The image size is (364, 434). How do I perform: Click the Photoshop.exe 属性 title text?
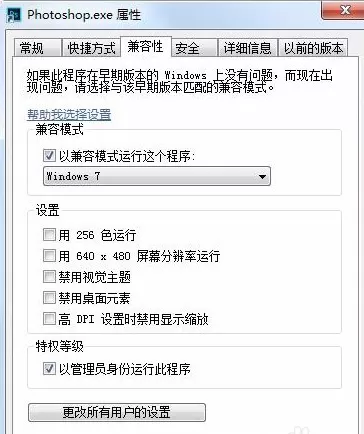pyautogui.click(x=84, y=15)
